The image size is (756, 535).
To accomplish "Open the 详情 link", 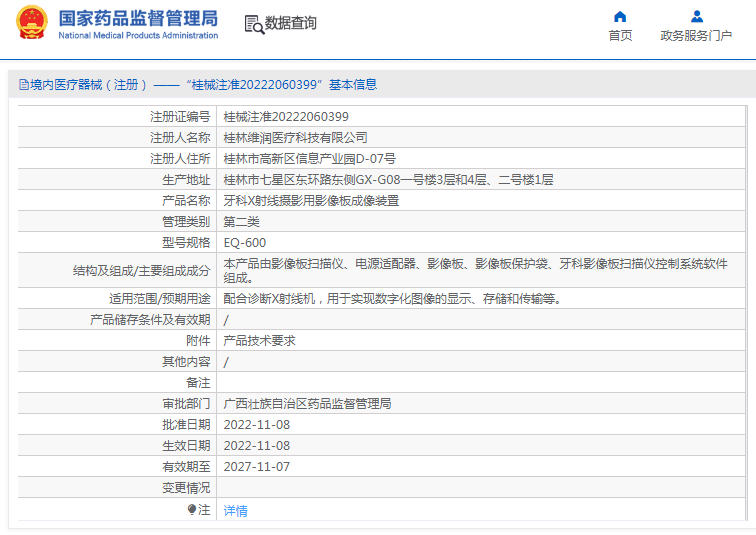I will (x=236, y=510).
